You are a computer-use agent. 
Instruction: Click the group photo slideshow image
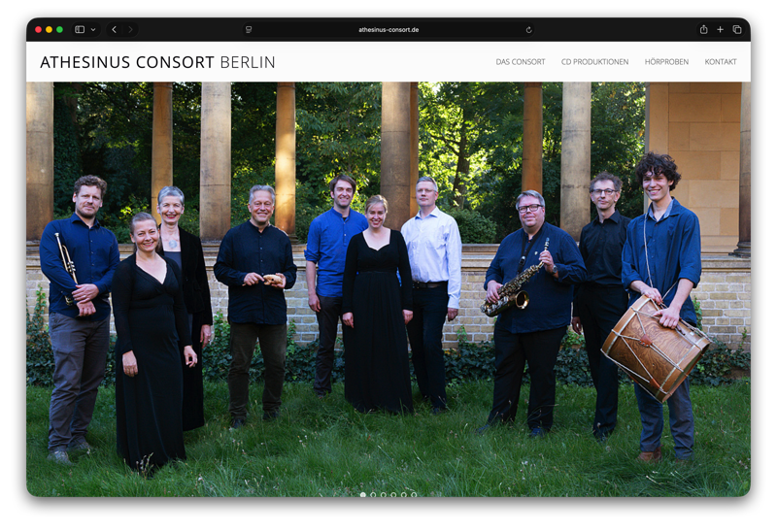[x=388, y=289]
